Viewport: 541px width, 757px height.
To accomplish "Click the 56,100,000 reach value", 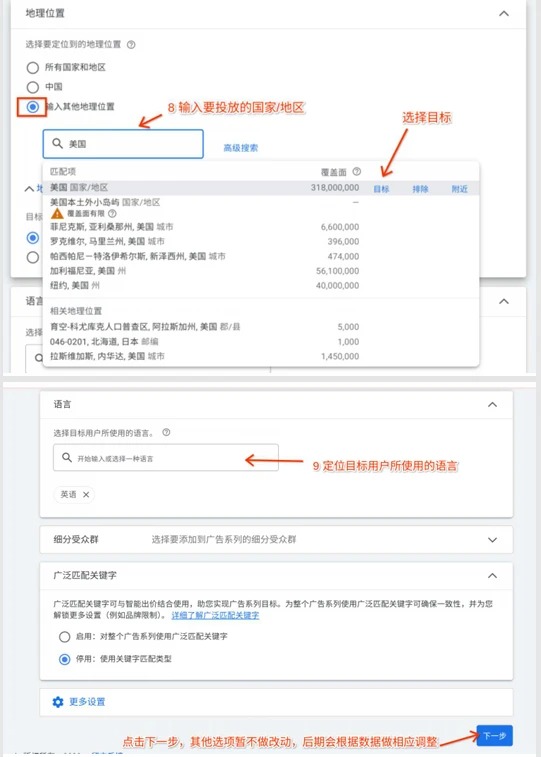I will (x=337, y=271).
